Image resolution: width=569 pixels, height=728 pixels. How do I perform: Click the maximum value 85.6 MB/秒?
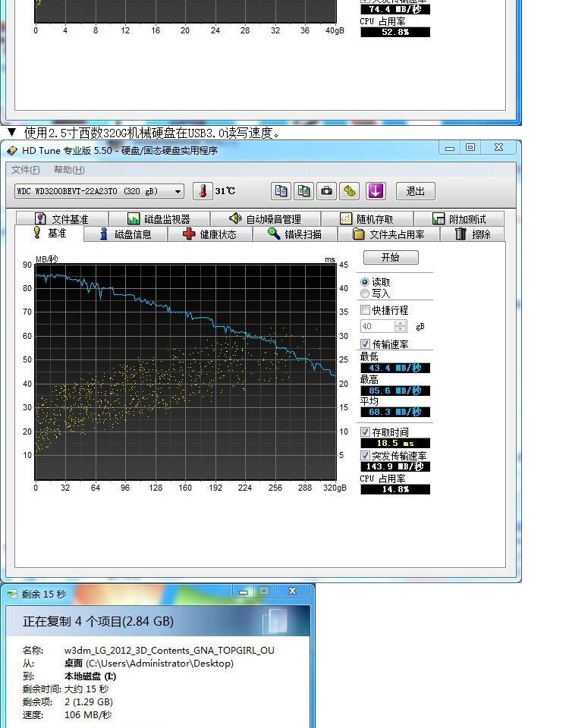395,391
